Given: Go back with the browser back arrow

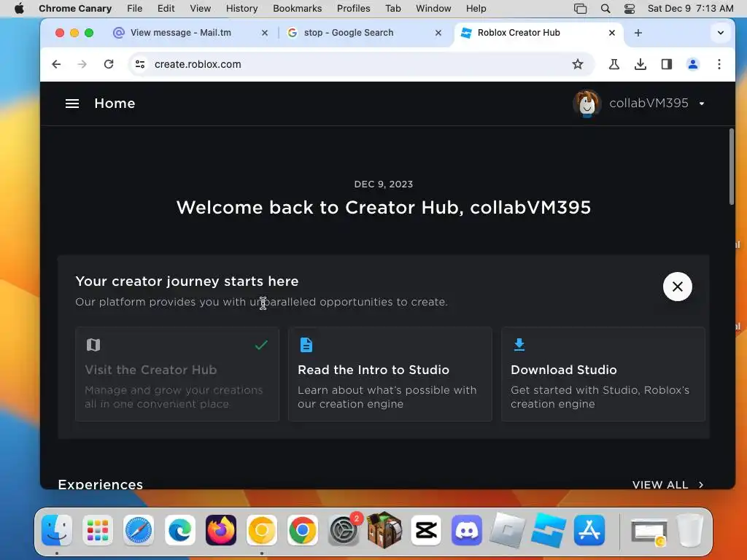Looking at the screenshot, I should tap(56, 64).
